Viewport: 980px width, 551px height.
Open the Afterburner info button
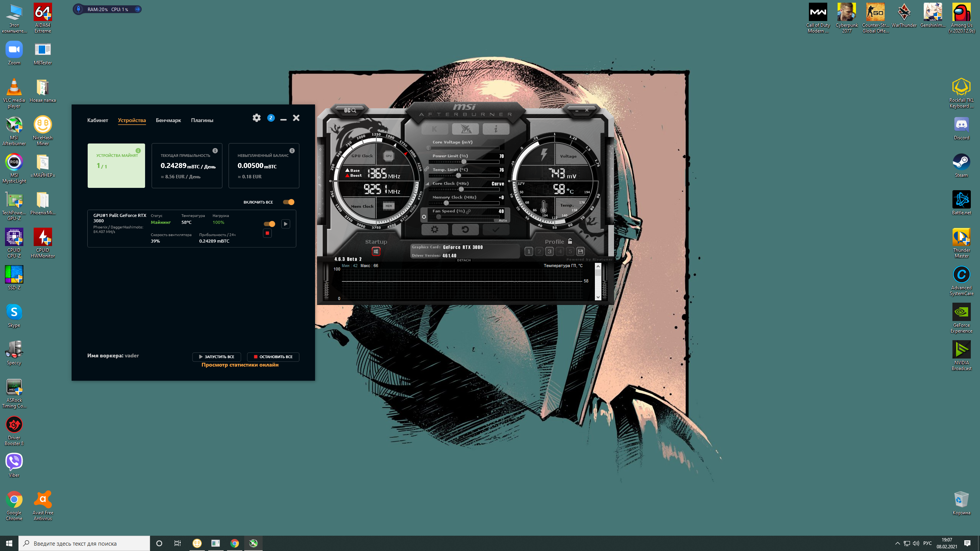click(x=496, y=129)
